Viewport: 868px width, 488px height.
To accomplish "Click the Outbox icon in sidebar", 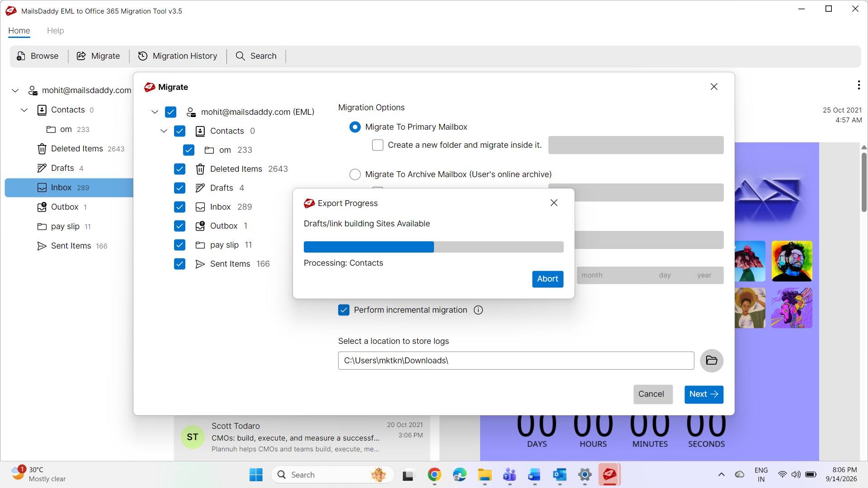I will point(42,207).
